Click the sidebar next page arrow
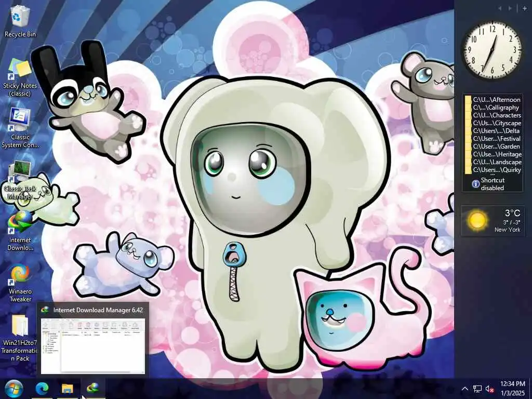 point(510,8)
